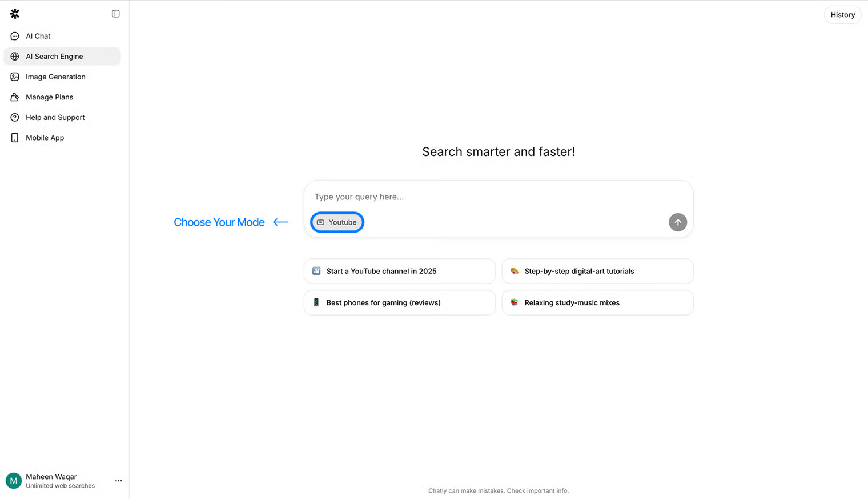This screenshot has height=499, width=868.
Task: Click the Chatly asterisk logo icon
Action: coord(15,14)
